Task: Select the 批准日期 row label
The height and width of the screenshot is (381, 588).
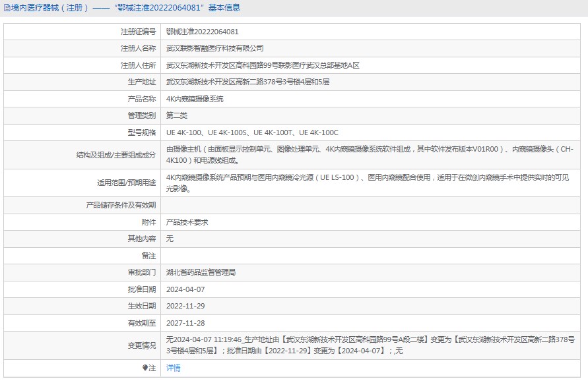Action: click(142, 289)
